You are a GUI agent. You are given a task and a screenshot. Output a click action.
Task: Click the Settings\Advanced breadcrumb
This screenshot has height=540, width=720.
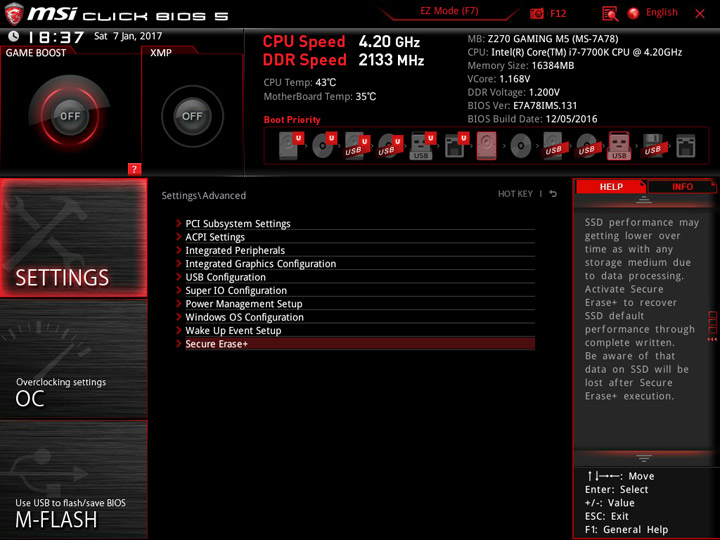pyautogui.click(x=203, y=195)
